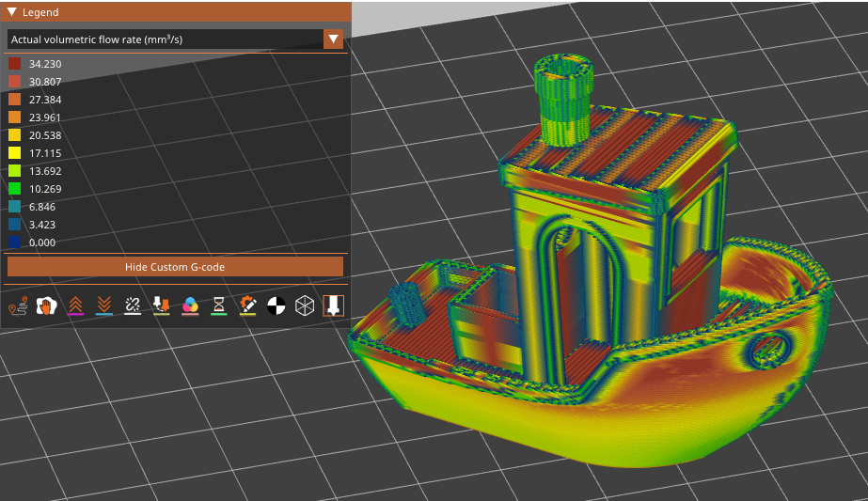This screenshot has height=501, width=868.
Task: Select the 10.269 legend value
Action: pos(45,189)
